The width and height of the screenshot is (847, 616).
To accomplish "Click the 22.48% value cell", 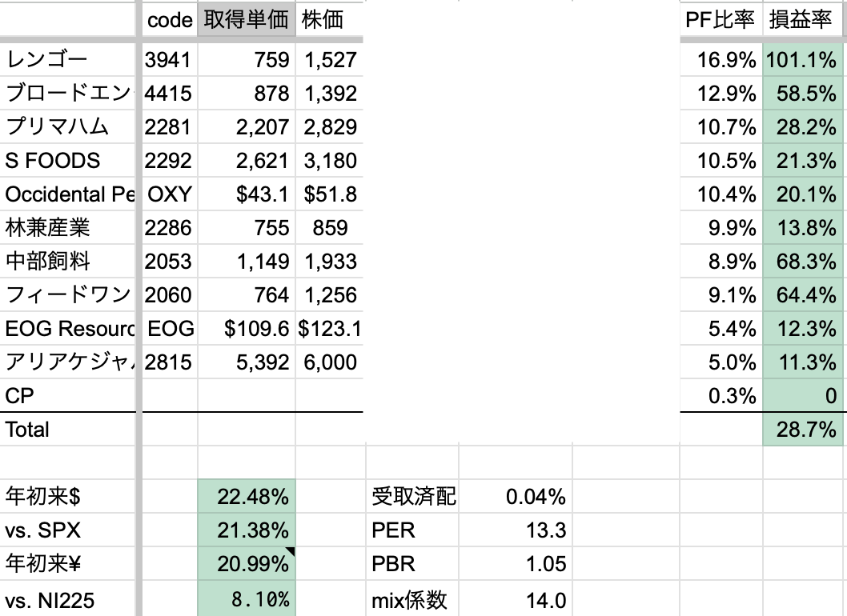I will [x=247, y=496].
